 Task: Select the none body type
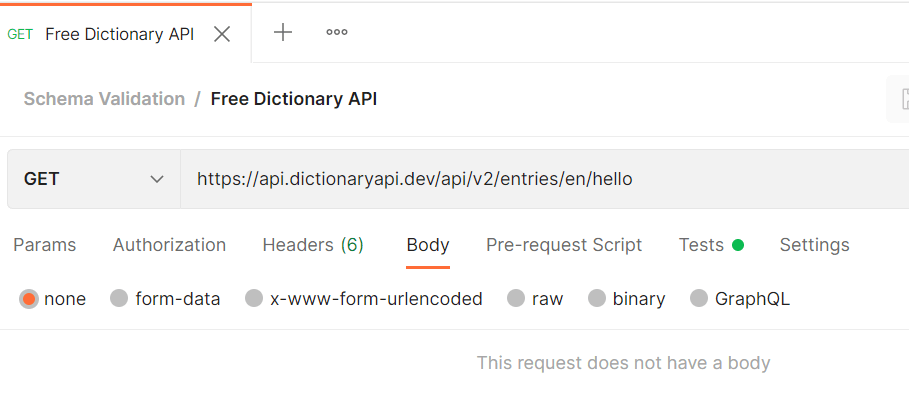click(x=29, y=298)
